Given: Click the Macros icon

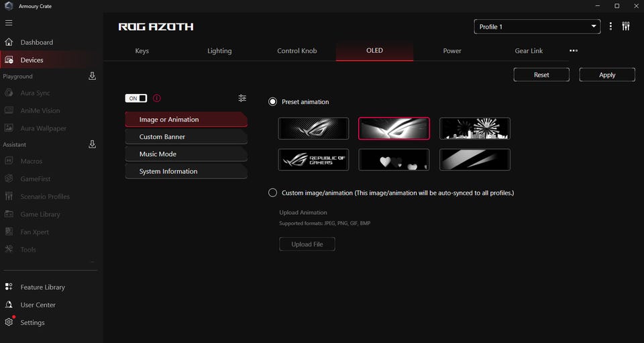Looking at the screenshot, I should (9, 161).
